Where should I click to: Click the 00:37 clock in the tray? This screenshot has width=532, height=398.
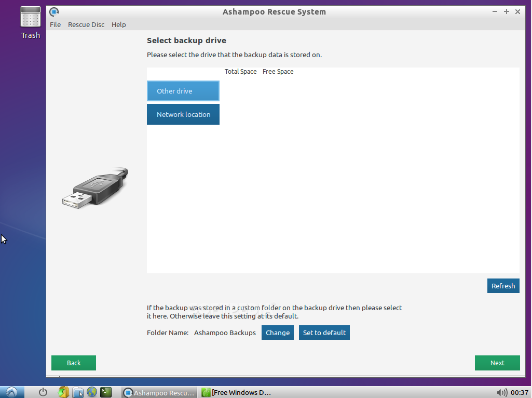520,393
